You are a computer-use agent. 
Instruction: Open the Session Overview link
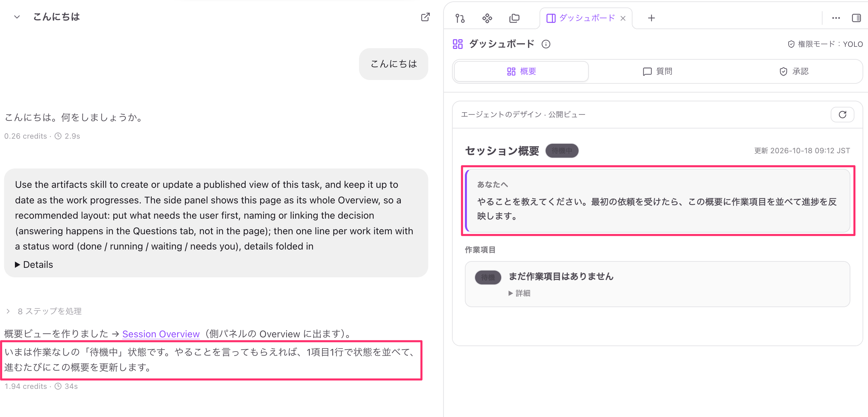coord(161,334)
